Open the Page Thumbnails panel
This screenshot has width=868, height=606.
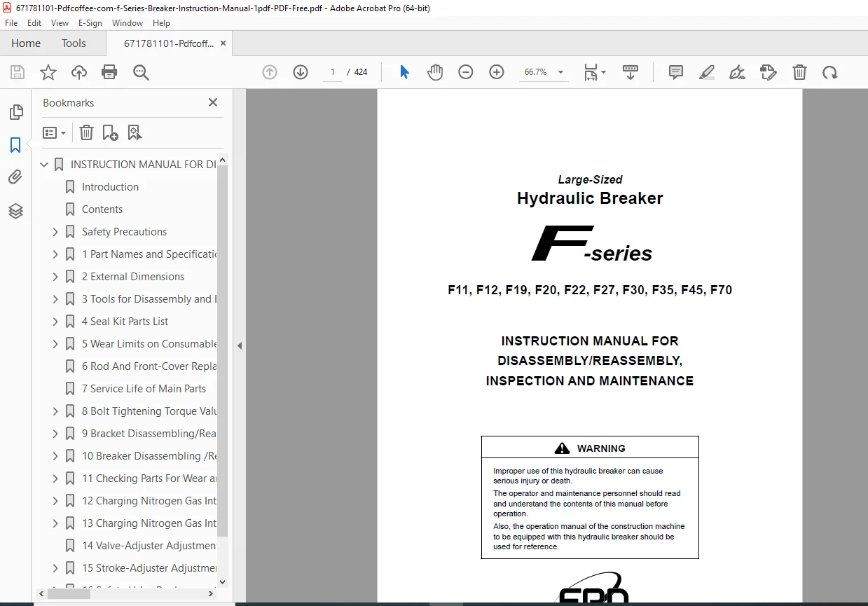[x=15, y=112]
